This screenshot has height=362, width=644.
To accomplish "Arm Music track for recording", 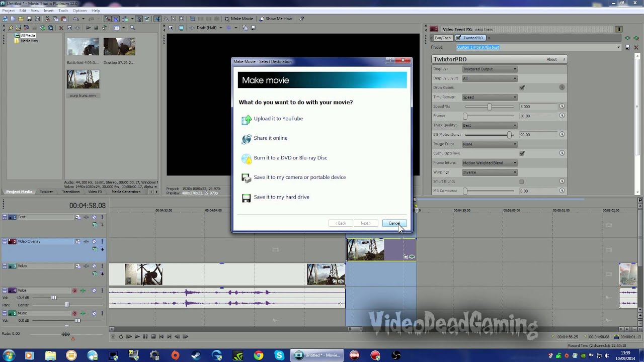I will (75, 313).
